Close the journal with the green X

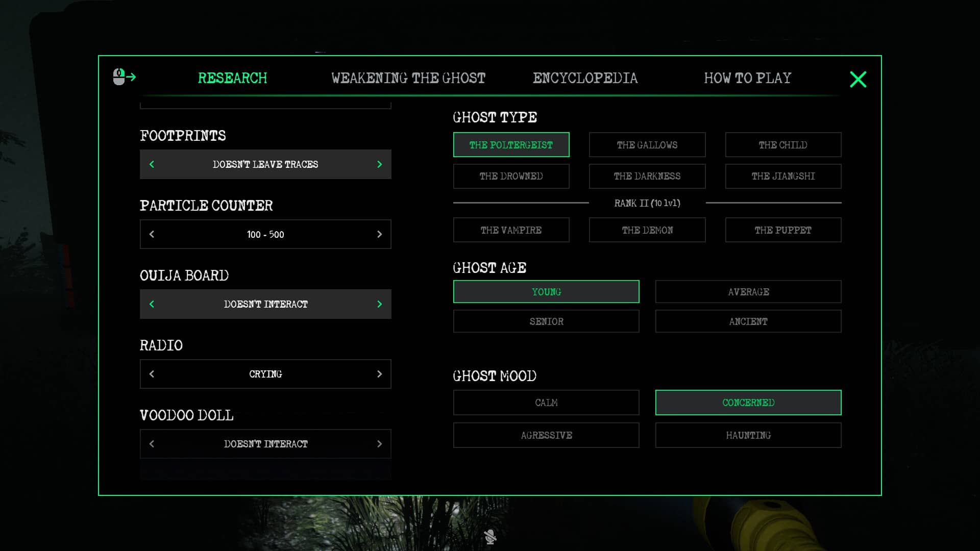click(858, 79)
